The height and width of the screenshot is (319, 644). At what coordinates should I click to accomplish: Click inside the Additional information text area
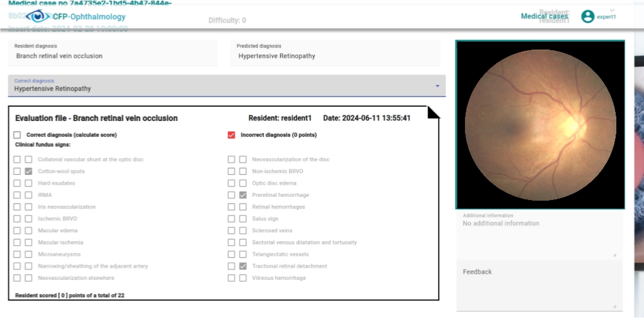[x=539, y=235]
